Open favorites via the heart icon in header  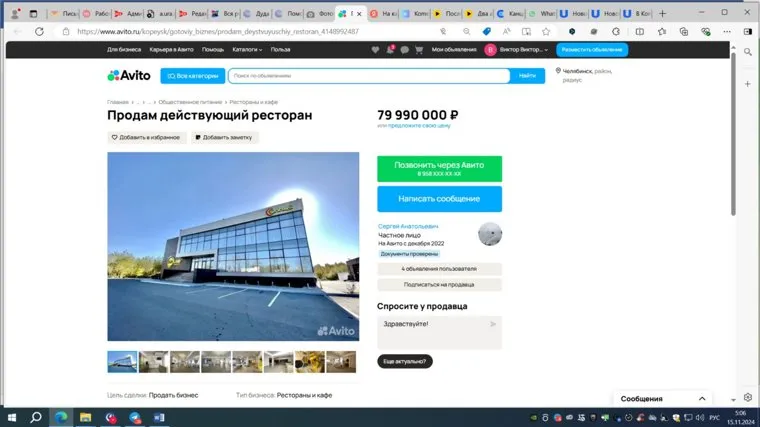coord(375,49)
